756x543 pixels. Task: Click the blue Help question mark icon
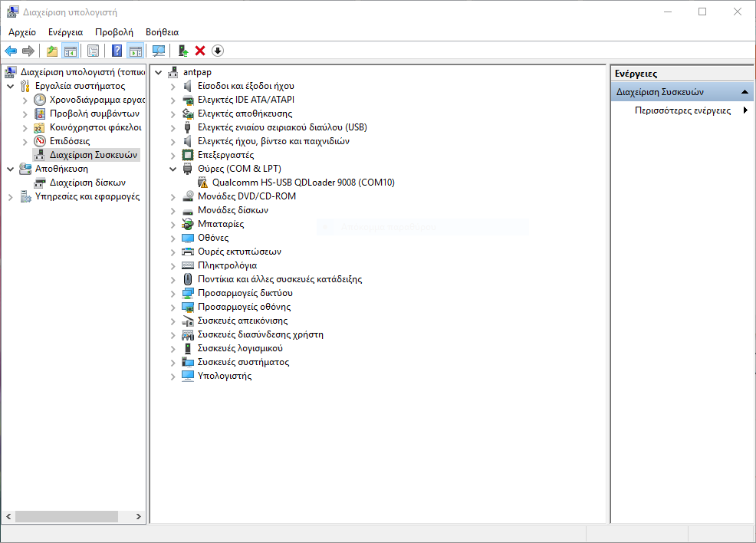(x=117, y=51)
